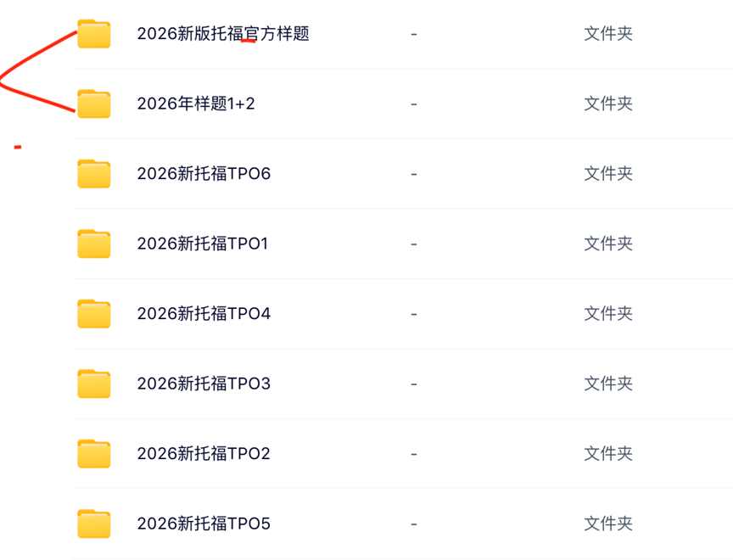The image size is (733, 560).
Task: Click folder icon beside 2026新托福TPO5
Action: tap(94, 524)
